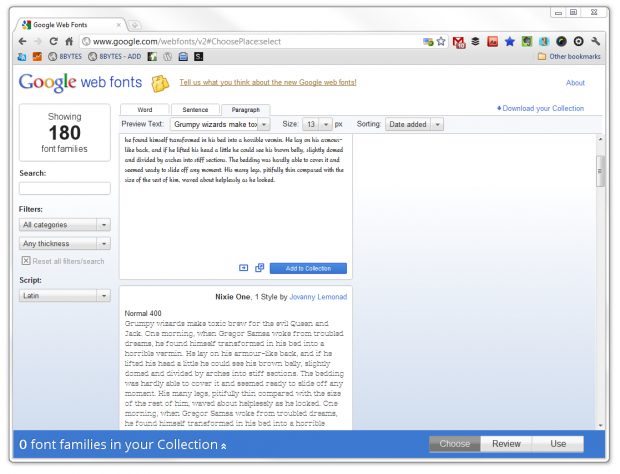Open the Preview Text dropdown arrow
The image size is (620, 474).
264,125
